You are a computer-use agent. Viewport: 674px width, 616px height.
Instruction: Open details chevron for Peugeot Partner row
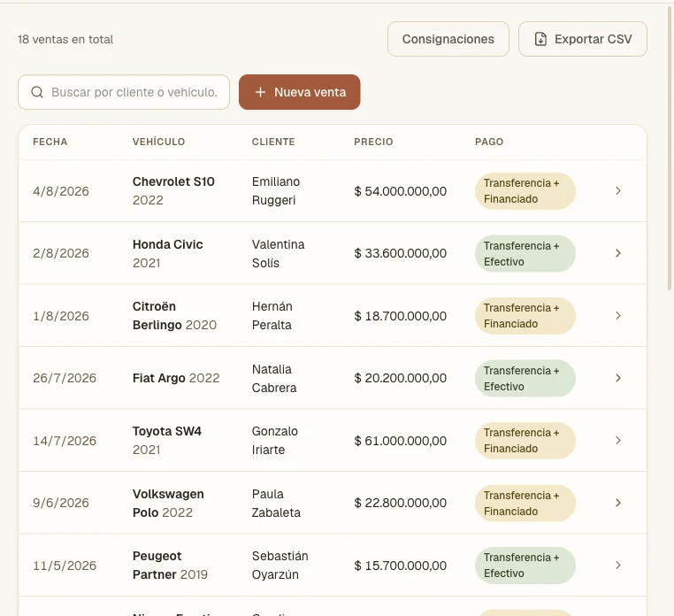(618, 566)
